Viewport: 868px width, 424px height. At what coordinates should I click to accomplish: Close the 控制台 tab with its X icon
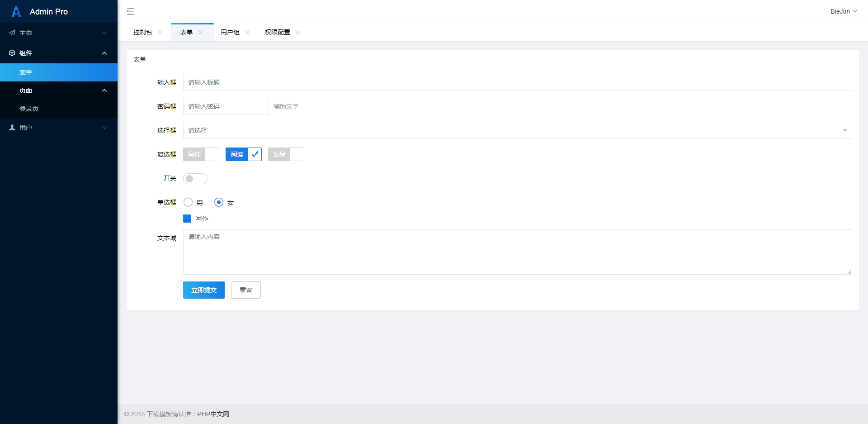[x=160, y=33]
